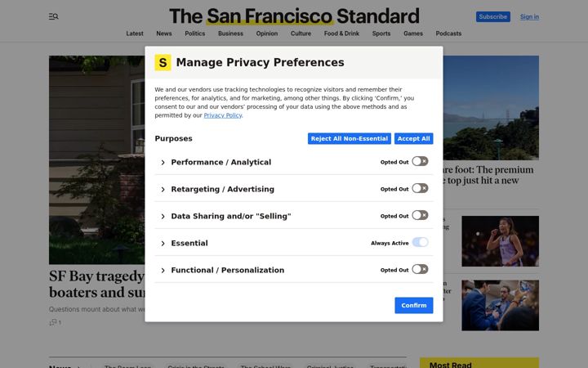Open the Food & Drink section
The width and height of the screenshot is (588, 368).
(341, 34)
